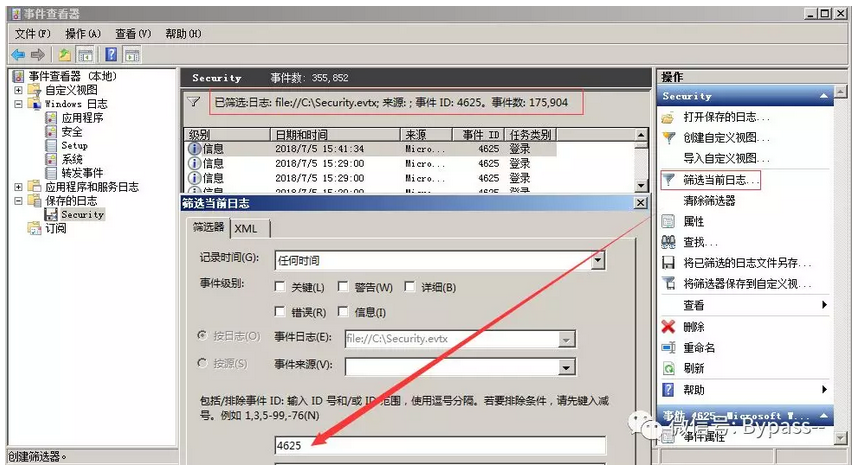Collapse the Security actions section header
Viewport: 855px width, 469px height.
(x=823, y=97)
